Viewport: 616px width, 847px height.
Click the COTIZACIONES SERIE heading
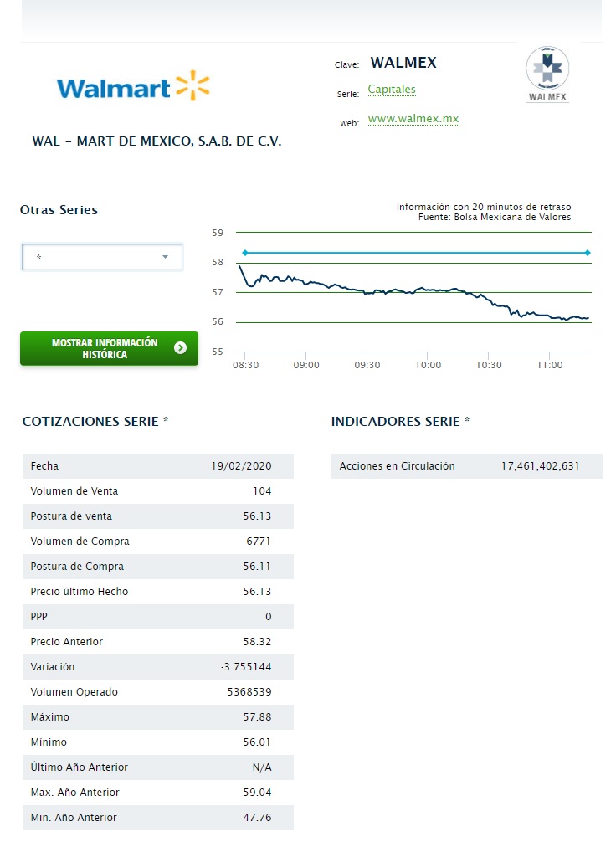[x=95, y=421]
